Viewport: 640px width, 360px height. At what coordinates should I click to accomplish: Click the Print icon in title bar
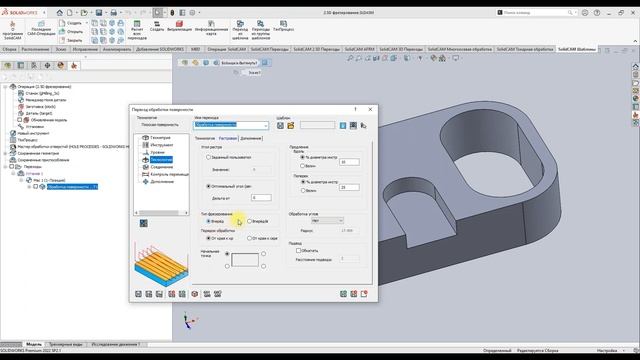coord(114,13)
